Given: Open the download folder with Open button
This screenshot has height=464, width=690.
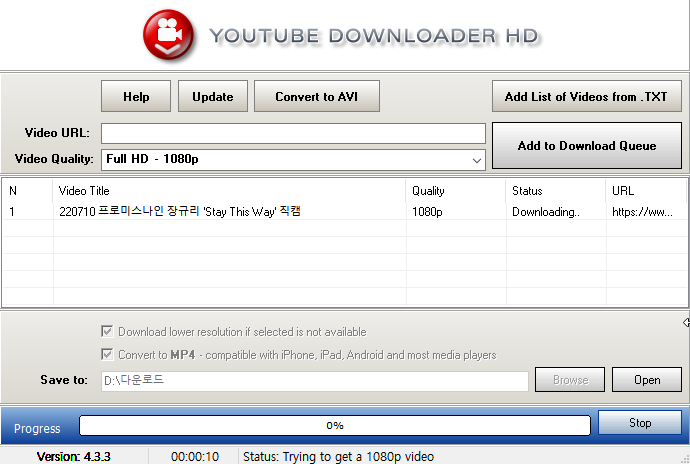Looking at the screenshot, I should (647, 379).
